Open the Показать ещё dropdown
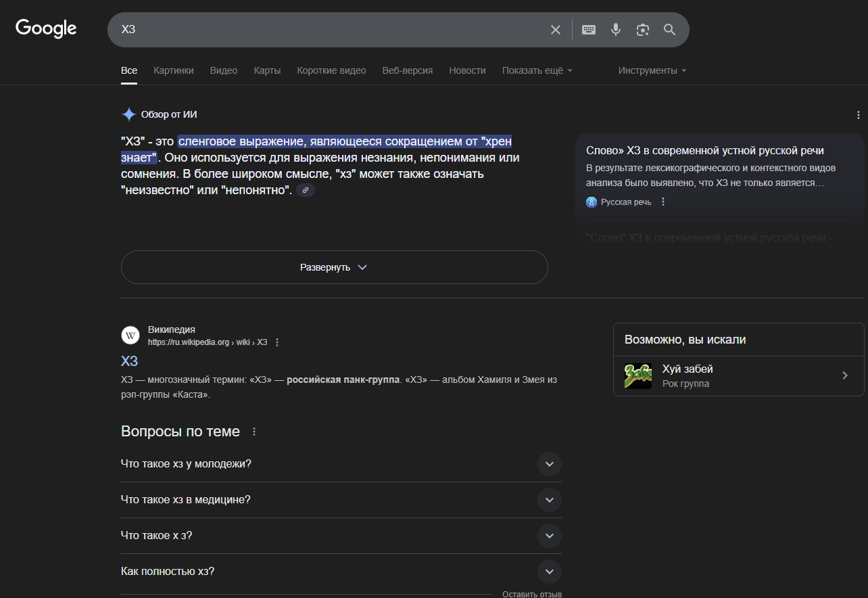The height and width of the screenshot is (598, 868). (x=537, y=70)
